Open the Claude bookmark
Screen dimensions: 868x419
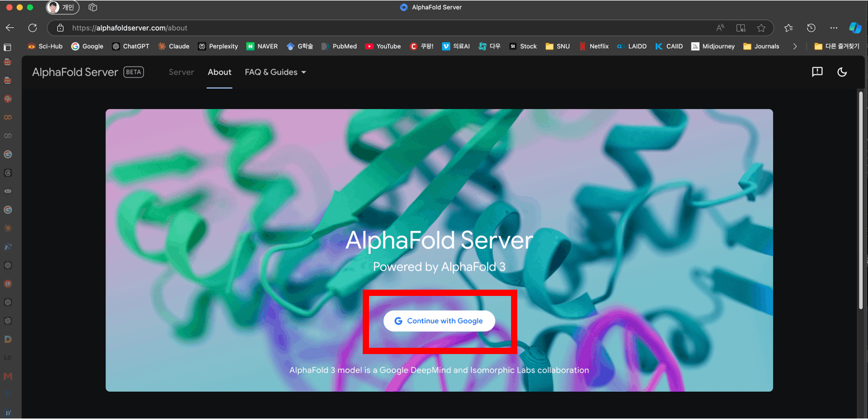click(174, 46)
